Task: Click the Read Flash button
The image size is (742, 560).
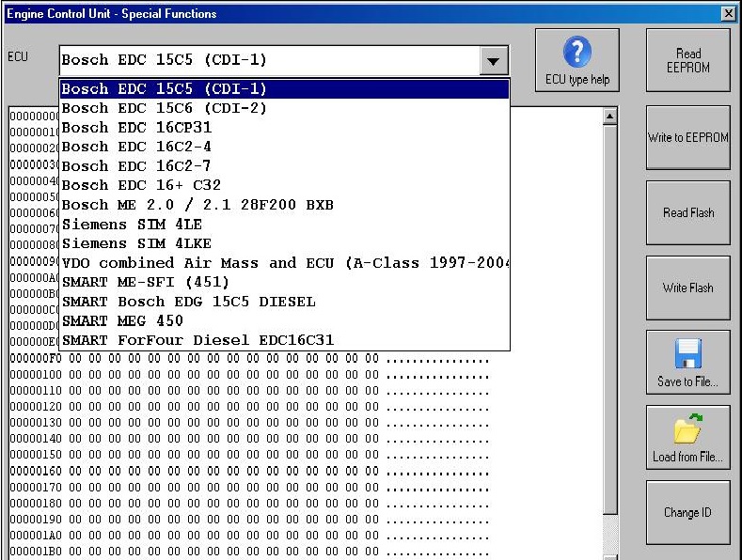Action: pos(687,213)
